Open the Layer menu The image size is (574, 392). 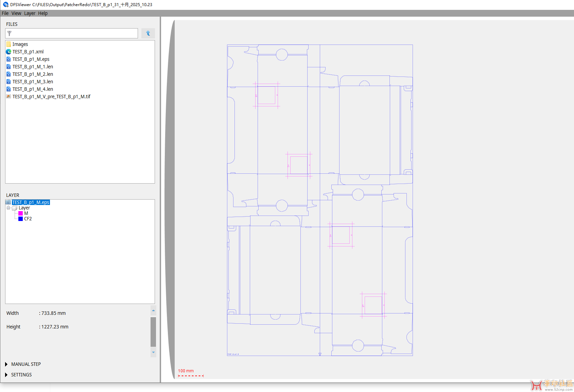coord(30,13)
